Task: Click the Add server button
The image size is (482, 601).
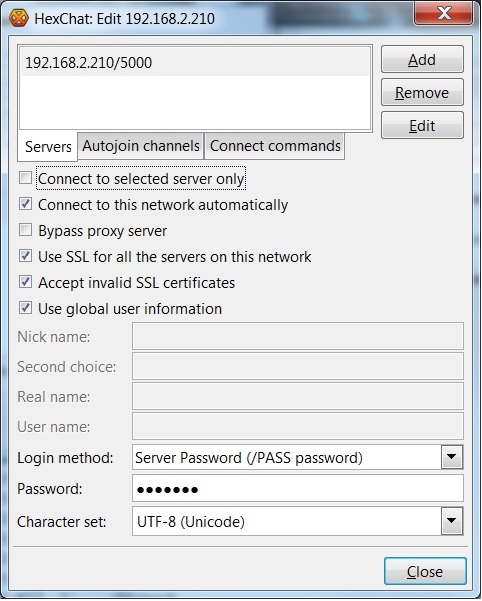Action: coord(422,59)
